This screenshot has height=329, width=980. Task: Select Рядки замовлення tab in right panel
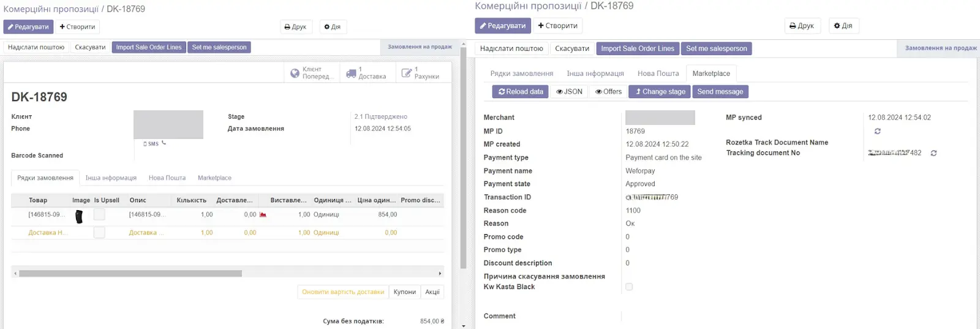[522, 74]
